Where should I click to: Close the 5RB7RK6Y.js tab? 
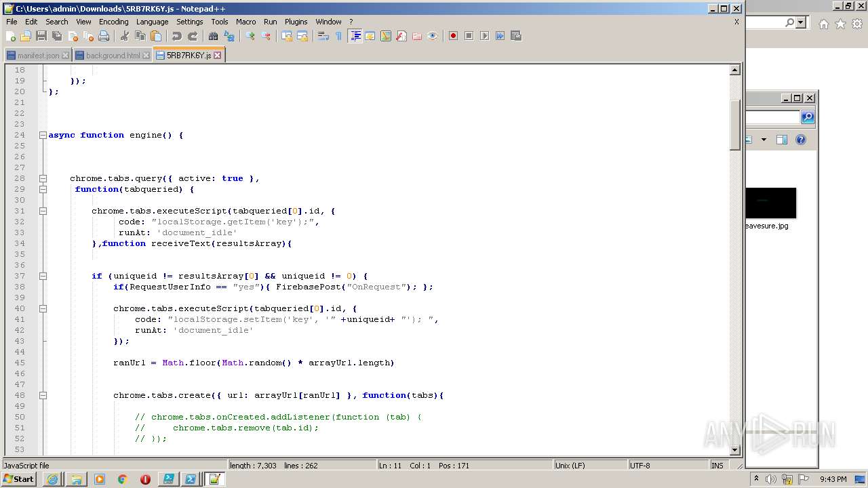click(218, 56)
